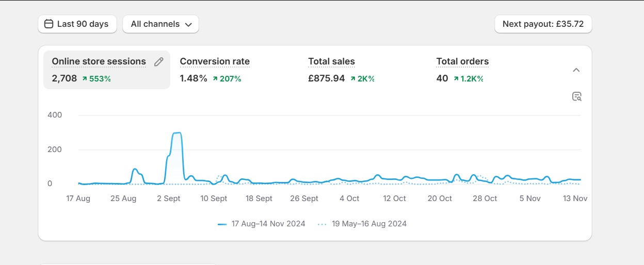Open the Last 90 days date range picker
644x265 pixels.
point(77,24)
